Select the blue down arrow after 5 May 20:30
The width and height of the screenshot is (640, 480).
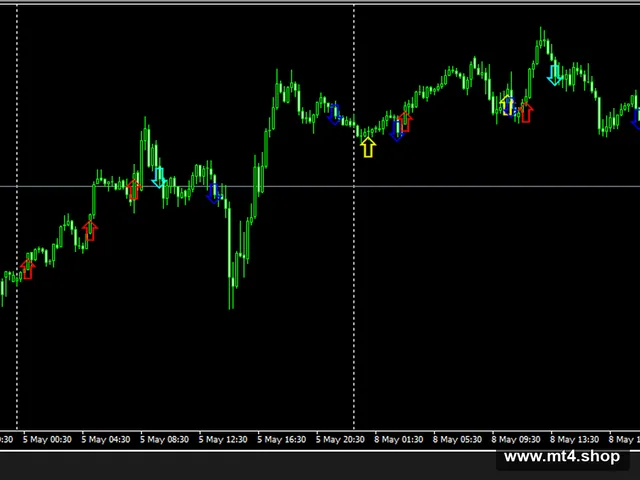[x=334, y=115]
